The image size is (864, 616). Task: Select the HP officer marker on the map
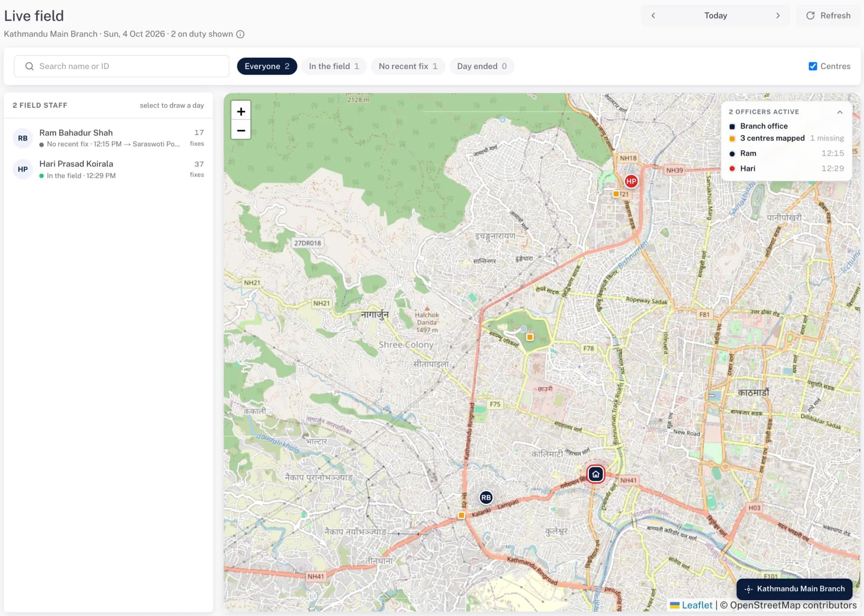coord(631,181)
